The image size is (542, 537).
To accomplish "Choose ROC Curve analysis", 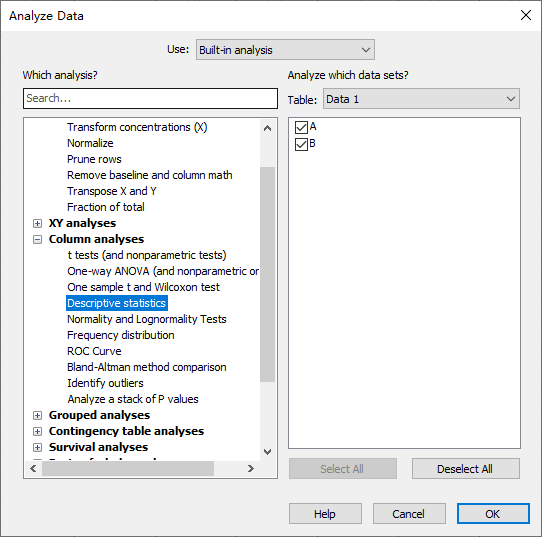I will click(94, 351).
